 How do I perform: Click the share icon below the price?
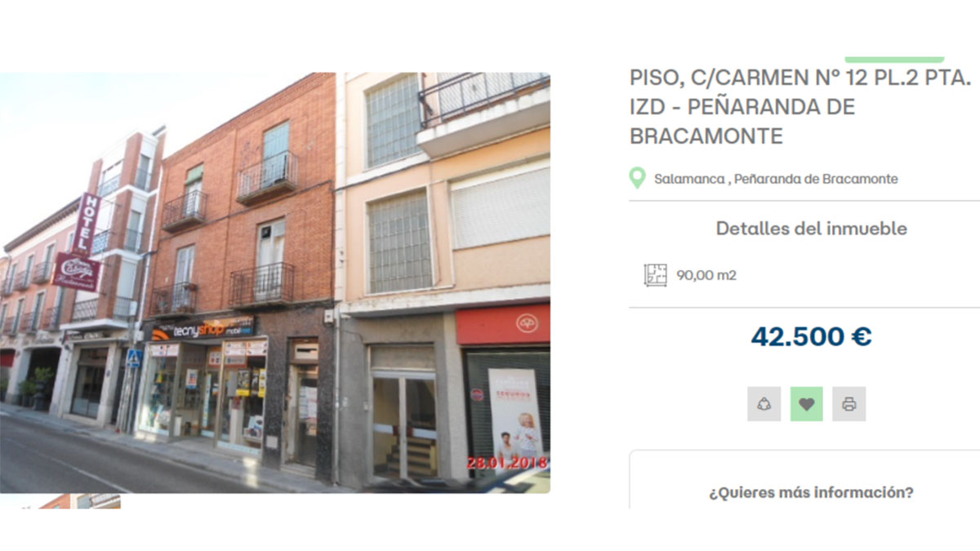[764, 404]
